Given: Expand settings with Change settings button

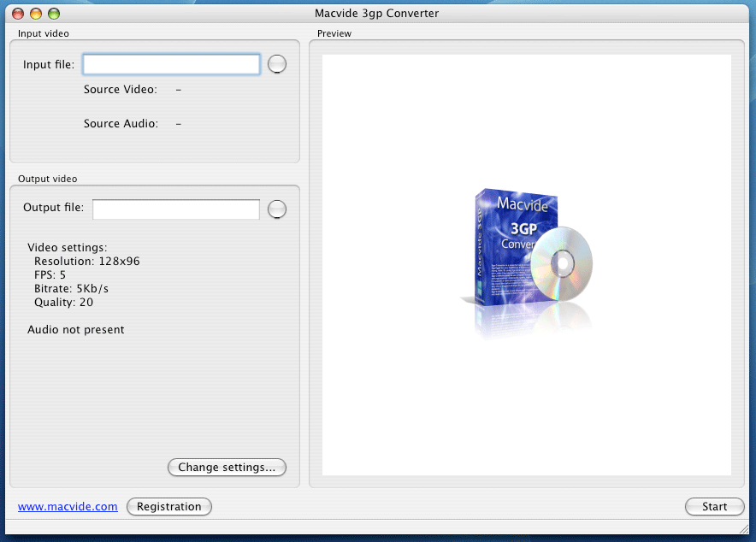Looking at the screenshot, I should coord(227,467).
